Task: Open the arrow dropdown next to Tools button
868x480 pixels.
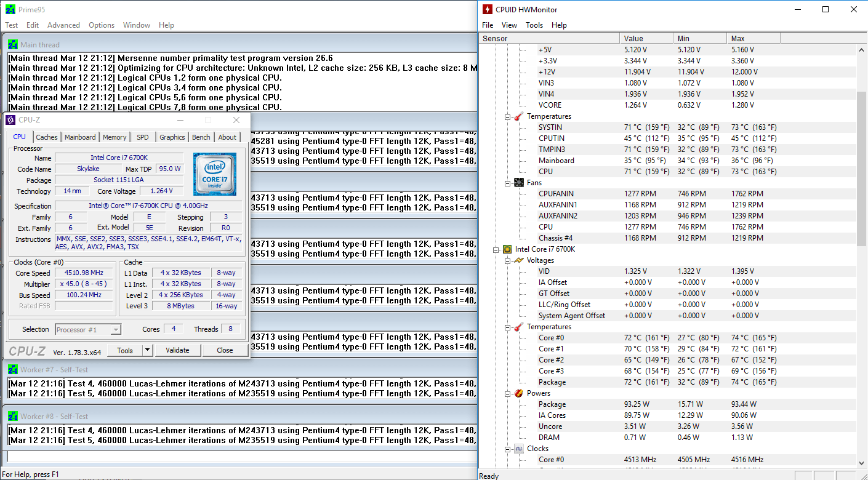Action: (148, 350)
